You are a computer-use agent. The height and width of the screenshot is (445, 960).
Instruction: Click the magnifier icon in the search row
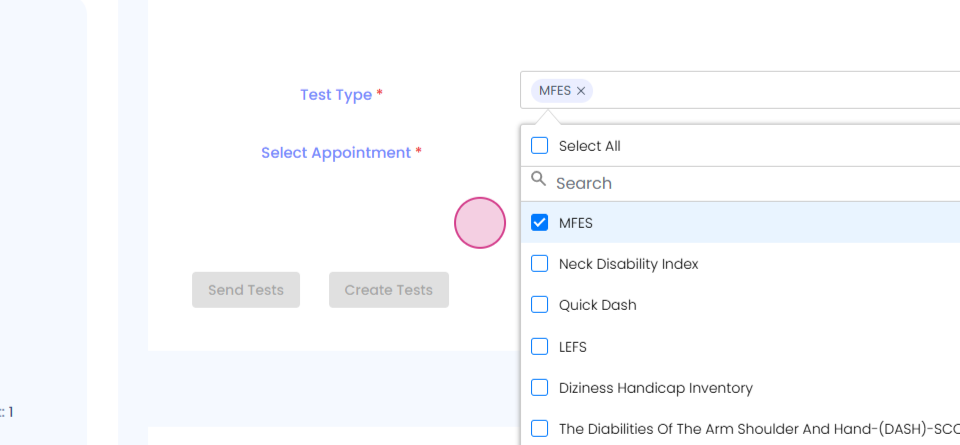538,180
